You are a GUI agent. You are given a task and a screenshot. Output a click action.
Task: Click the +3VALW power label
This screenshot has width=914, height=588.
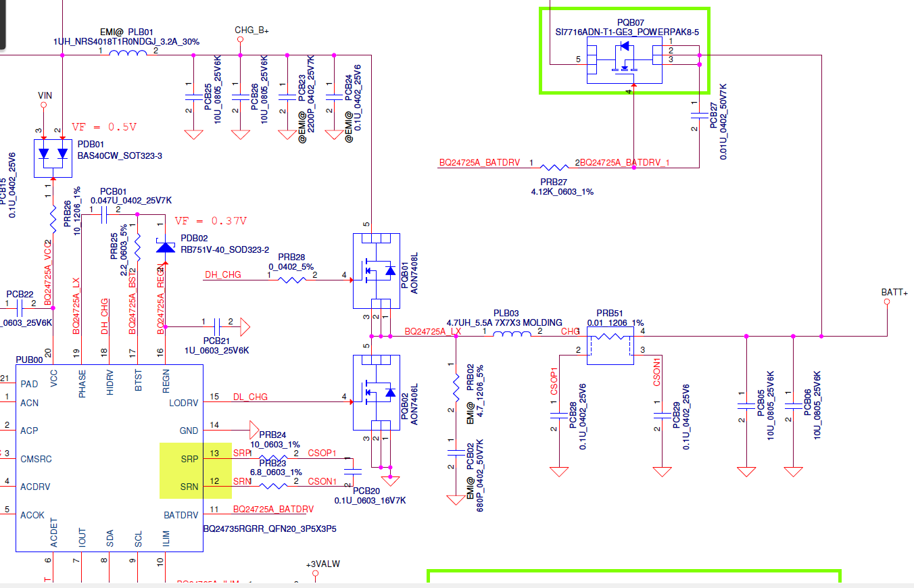point(324,564)
